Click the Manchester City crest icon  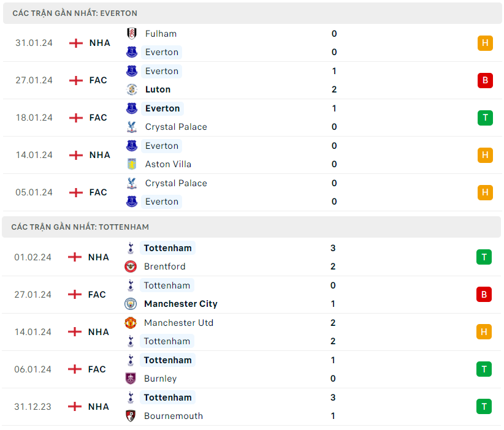click(131, 304)
